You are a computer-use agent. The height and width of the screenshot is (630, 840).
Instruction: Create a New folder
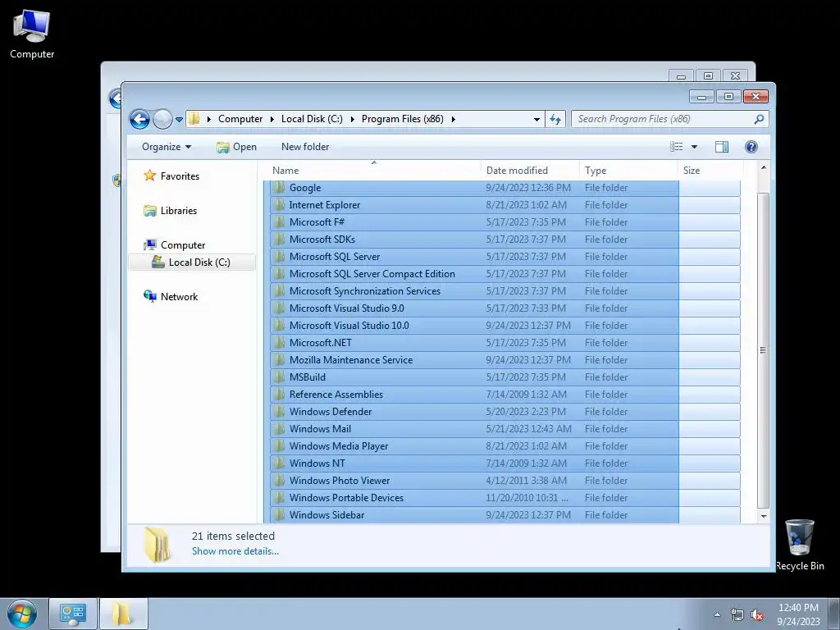coord(305,147)
